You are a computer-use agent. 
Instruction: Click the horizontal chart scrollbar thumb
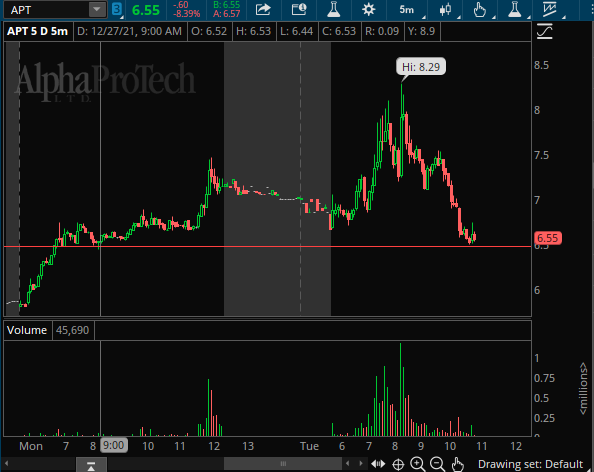coord(283,464)
